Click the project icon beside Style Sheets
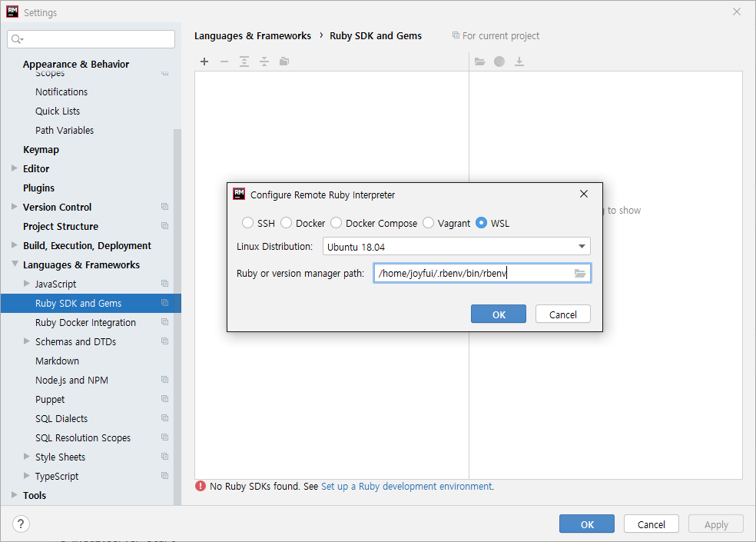 [165, 456]
